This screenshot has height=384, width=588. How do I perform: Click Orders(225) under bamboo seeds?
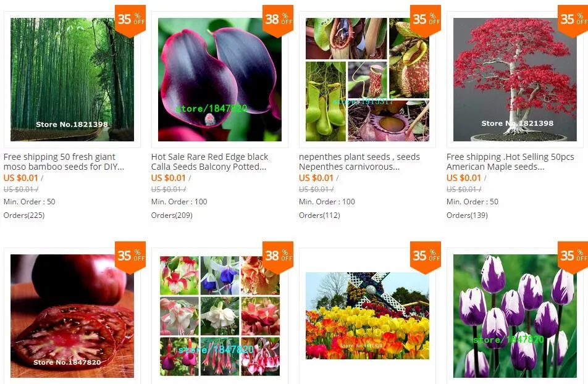pyautogui.click(x=24, y=215)
